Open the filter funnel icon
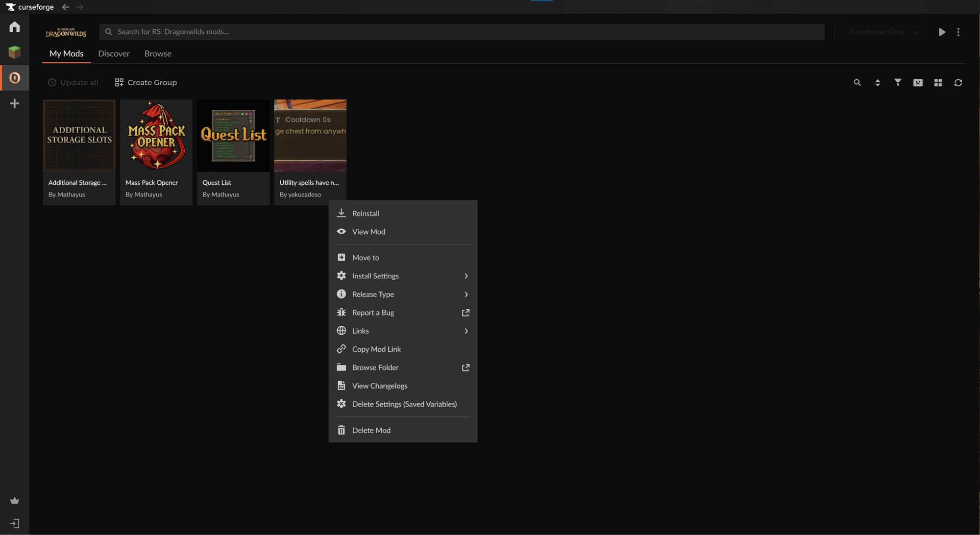Viewport: 980px width, 535px height. point(898,83)
